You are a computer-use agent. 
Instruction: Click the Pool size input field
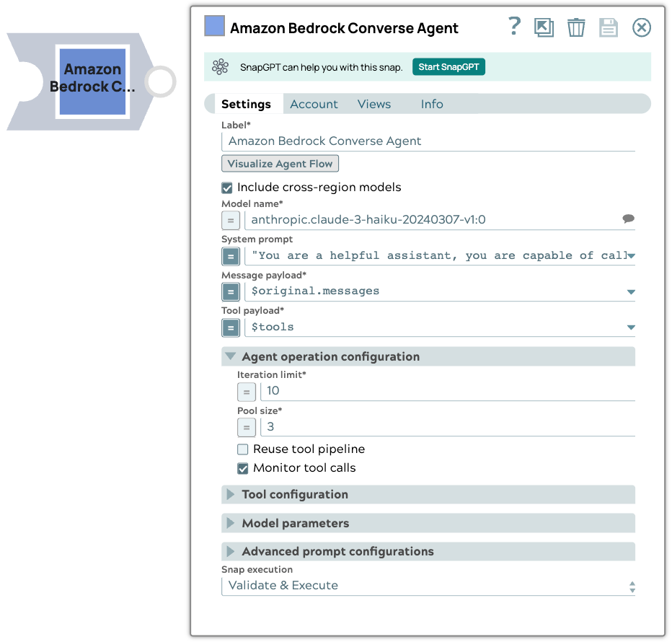tap(447, 427)
